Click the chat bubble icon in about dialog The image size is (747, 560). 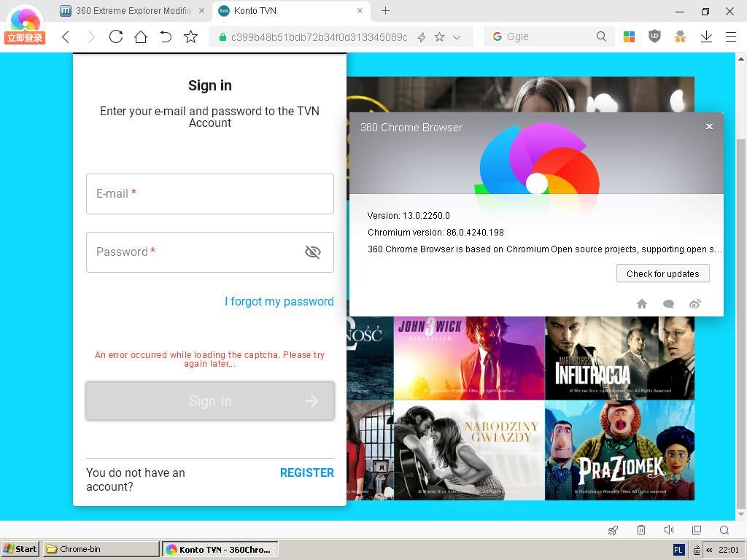(668, 304)
